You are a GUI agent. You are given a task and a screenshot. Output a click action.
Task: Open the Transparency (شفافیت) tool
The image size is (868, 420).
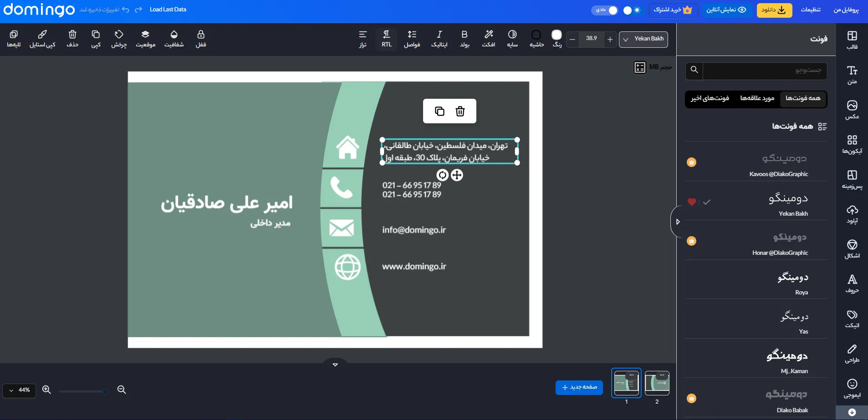pos(174,39)
